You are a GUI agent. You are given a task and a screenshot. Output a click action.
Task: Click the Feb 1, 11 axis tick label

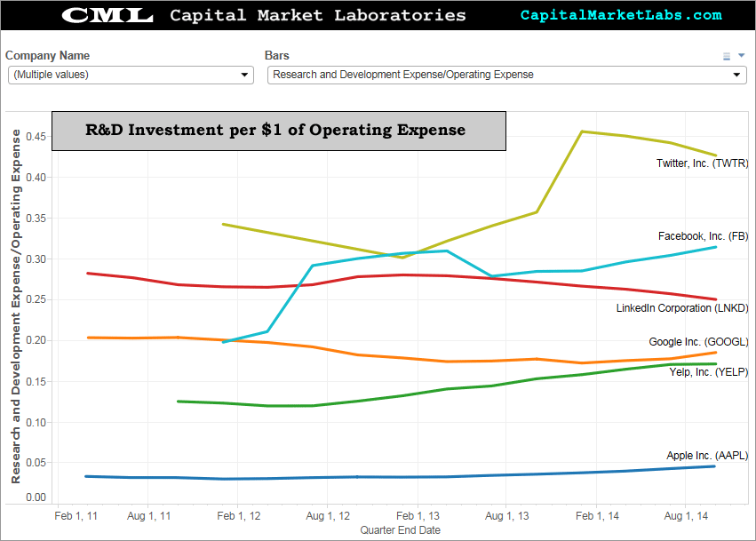pos(76,516)
